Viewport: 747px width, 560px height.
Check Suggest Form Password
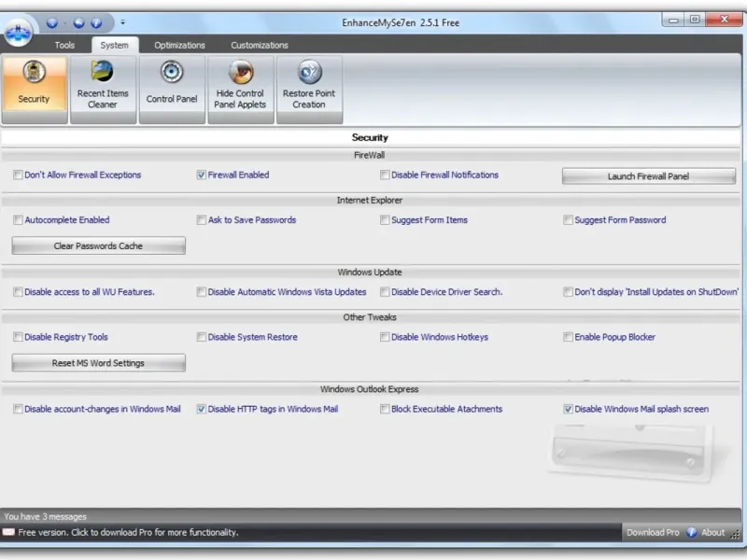click(568, 219)
